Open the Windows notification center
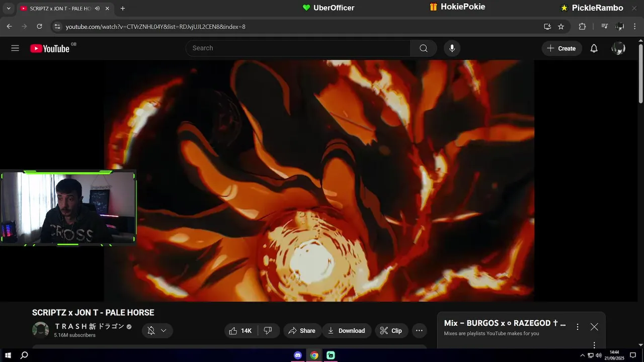 click(633, 355)
